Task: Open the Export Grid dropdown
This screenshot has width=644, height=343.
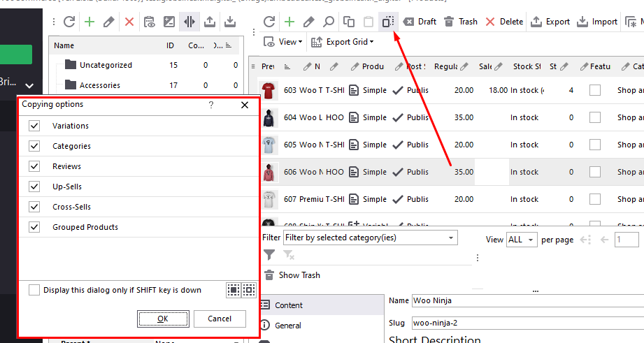Action: pyautogui.click(x=343, y=42)
